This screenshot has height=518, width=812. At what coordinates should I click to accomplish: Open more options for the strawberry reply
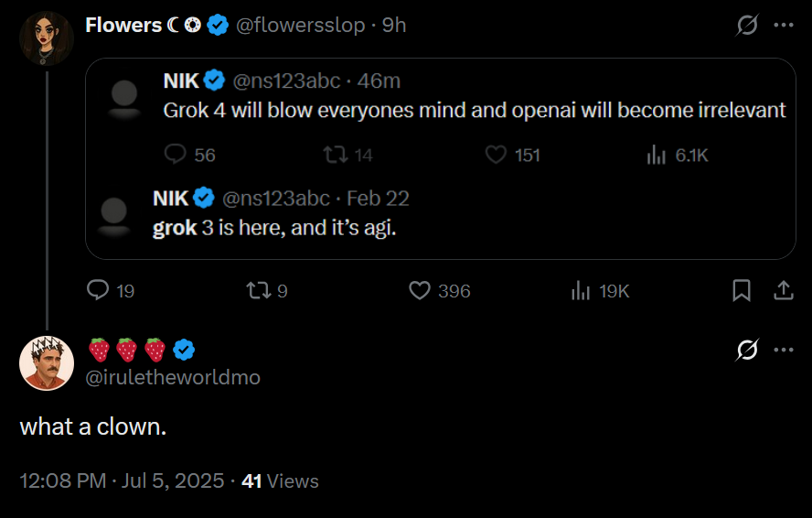point(784,350)
